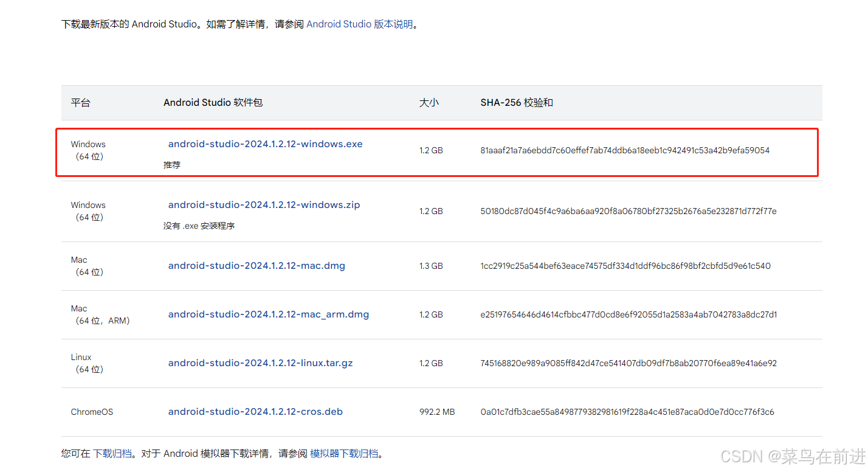Screen dimensions: 868x472
Task: Click the SHA-256 校验和 column header
Action: tap(517, 103)
